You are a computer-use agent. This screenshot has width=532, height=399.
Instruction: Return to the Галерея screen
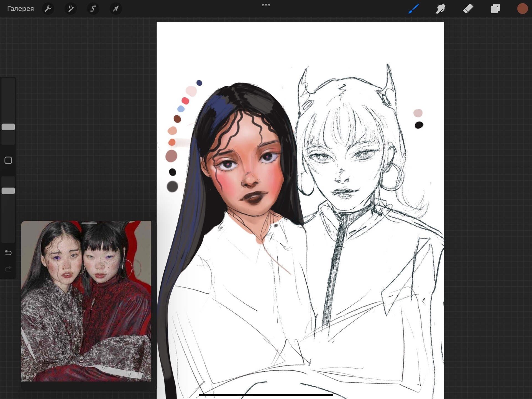click(20, 9)
